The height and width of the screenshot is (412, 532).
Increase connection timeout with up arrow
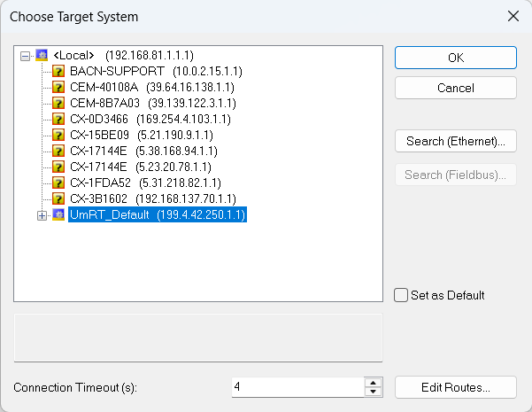coord(374,383)
